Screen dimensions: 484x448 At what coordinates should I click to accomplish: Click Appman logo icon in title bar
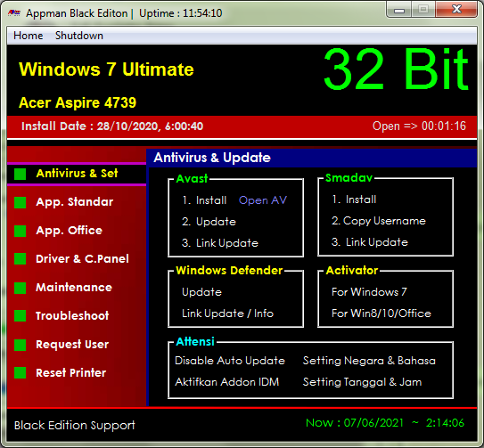tap(14, 13)
